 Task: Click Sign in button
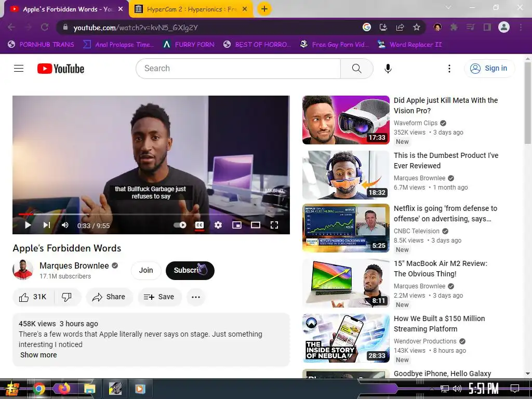(489, 69)
